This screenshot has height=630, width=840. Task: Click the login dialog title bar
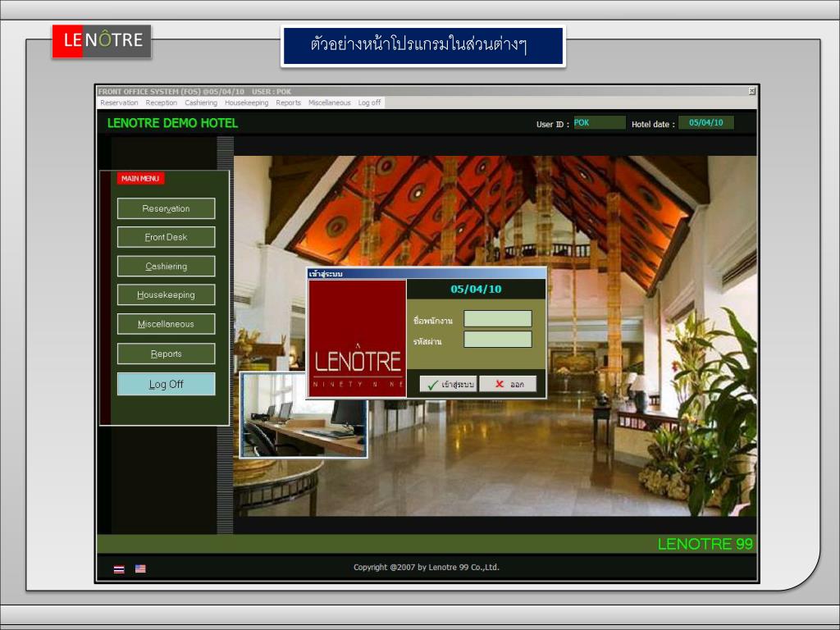coord(427,273)
